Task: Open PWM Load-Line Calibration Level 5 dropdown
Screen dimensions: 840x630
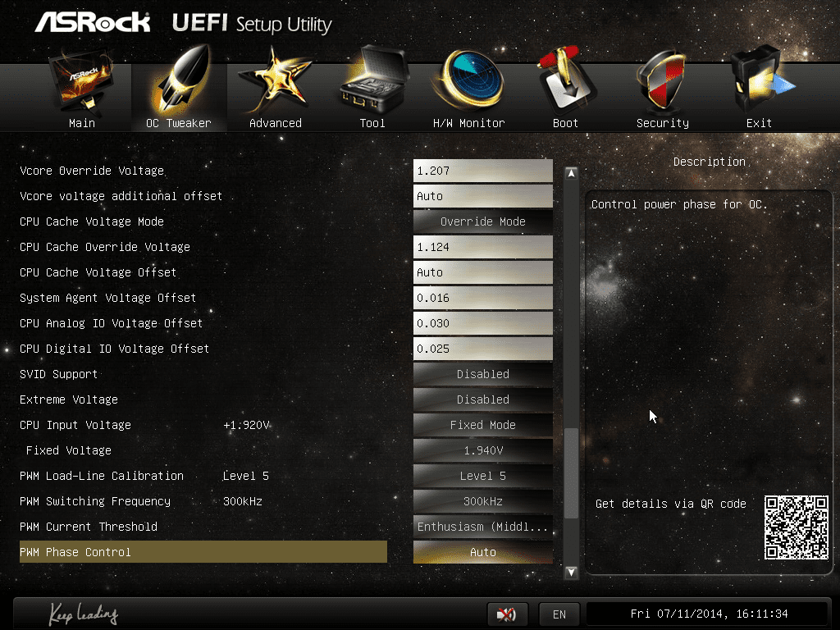Action: pyautogui.click(x=482, y=476)
